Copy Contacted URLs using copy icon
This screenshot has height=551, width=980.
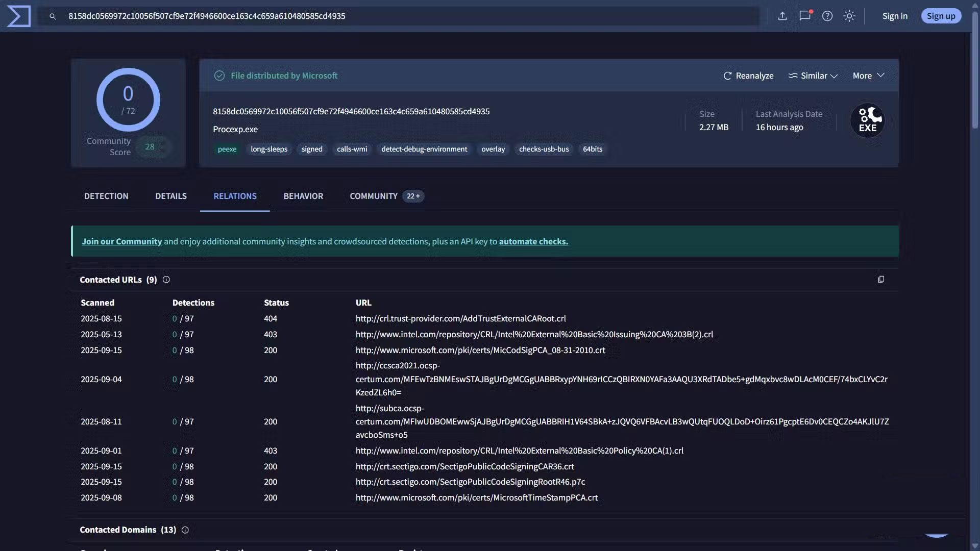coord(881,280)
